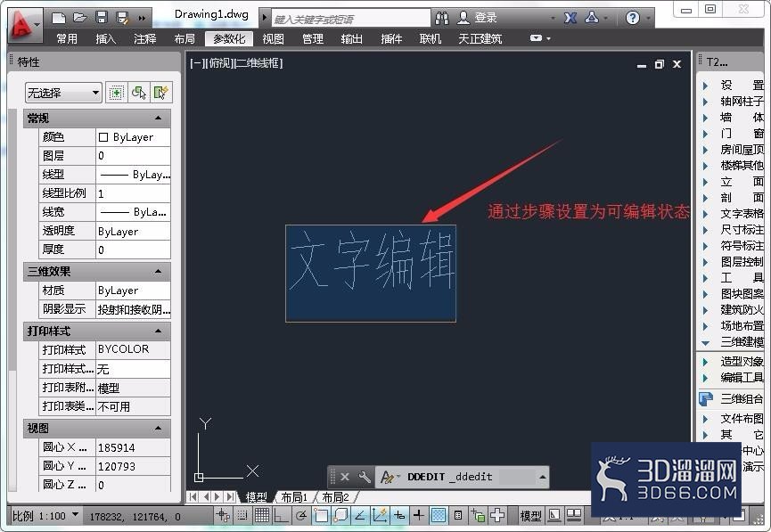Toggle Grid Display status icon
This screenshot has height=532, width=771.
261,515
